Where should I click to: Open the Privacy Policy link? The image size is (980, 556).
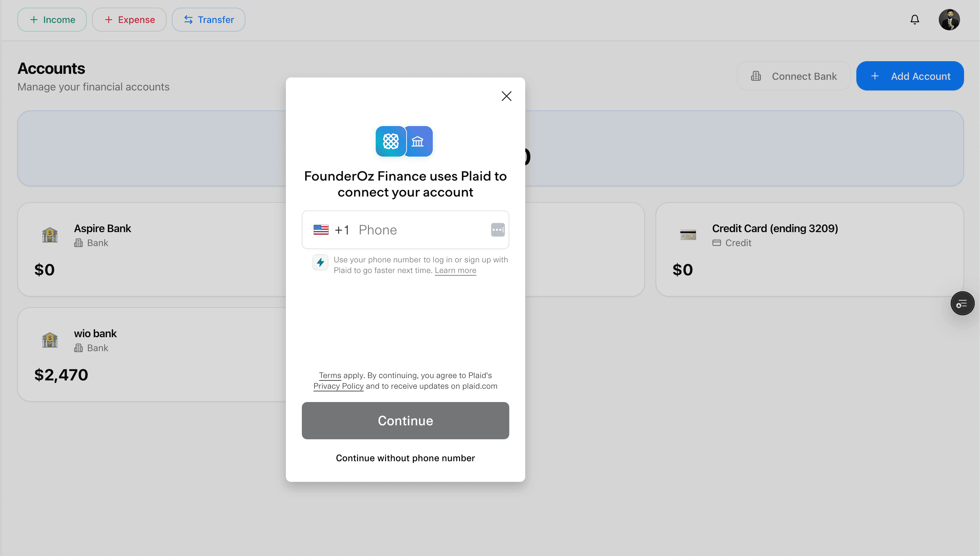tap(338, 386)
